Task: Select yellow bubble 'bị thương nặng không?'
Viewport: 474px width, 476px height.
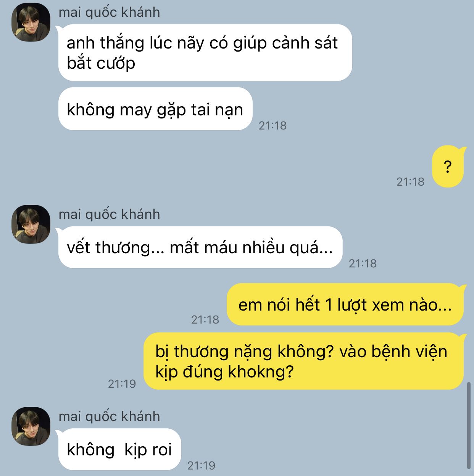Action: pyautogui.click(x=304, y=361)
